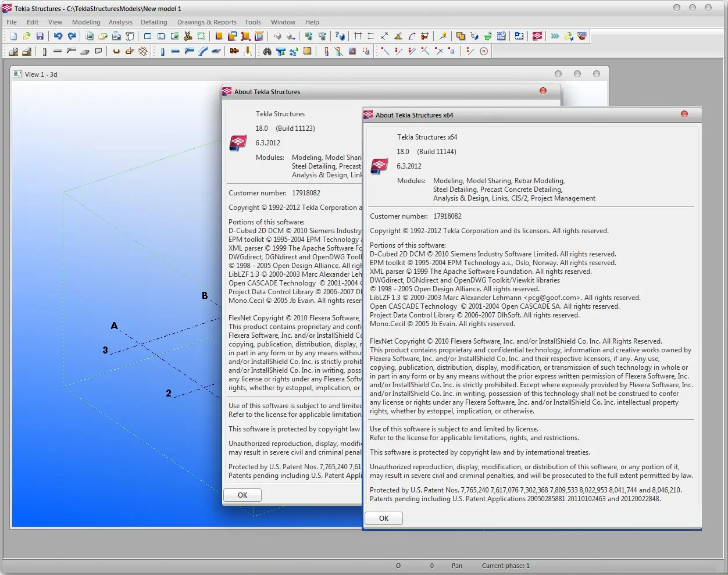Screen dimensions: 728x575
Task: Select the create weld tool
Action: pyautogui.click(x=248, y=51)
